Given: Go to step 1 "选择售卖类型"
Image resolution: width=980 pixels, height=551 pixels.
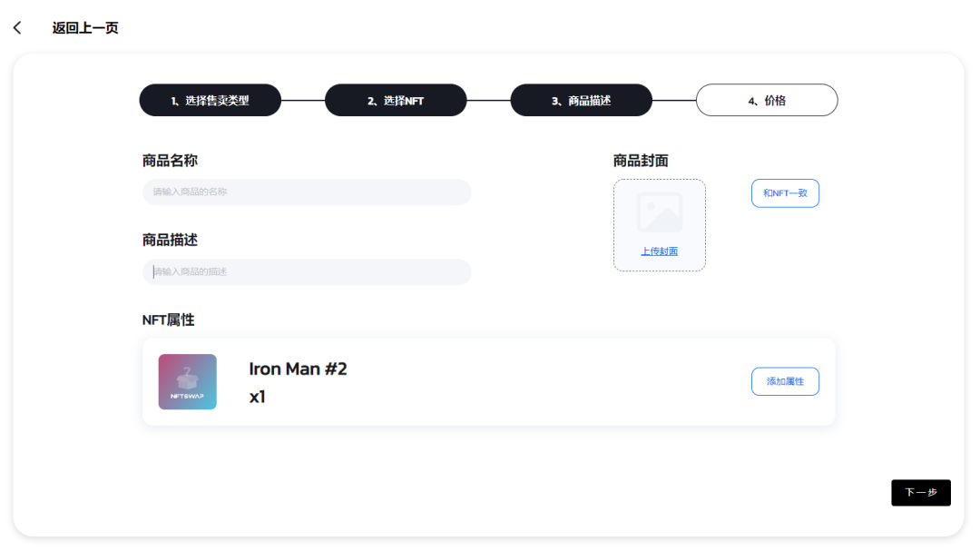Looking at the screenshot, I should pos(210,101).
